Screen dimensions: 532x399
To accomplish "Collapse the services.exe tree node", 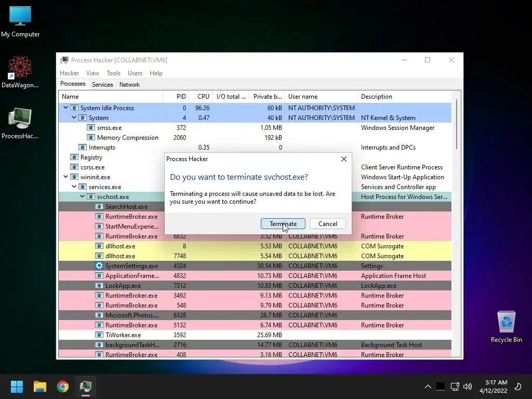I will [74, 187].
